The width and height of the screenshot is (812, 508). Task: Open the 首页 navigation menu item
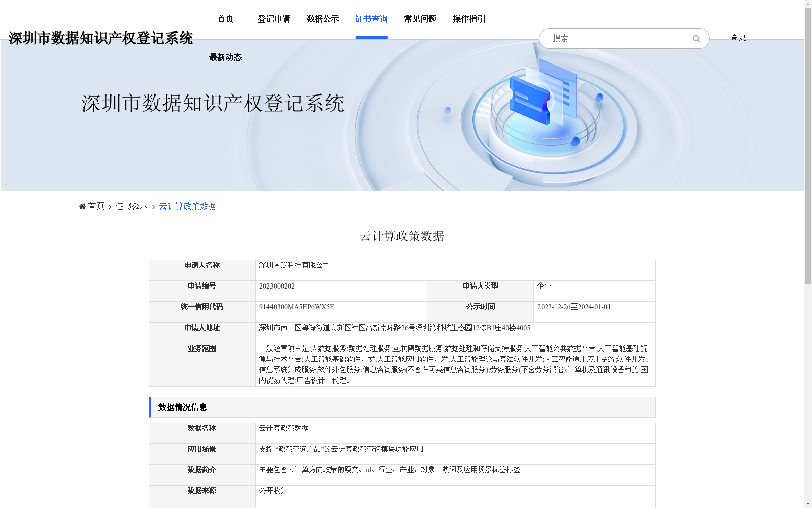click(x=225, y=19)
